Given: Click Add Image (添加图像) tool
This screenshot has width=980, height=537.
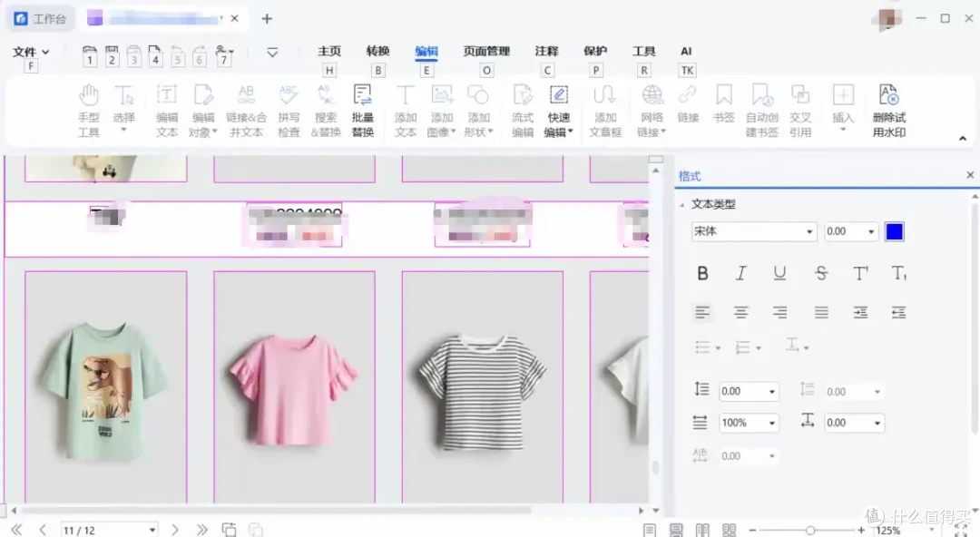Looking at the screenshot, I should (441, 111).
